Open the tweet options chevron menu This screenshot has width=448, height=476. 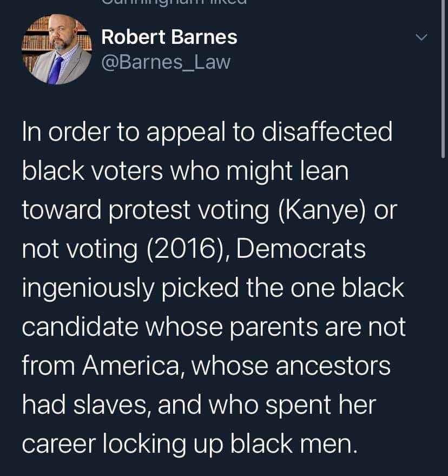[x=421, y=37]
